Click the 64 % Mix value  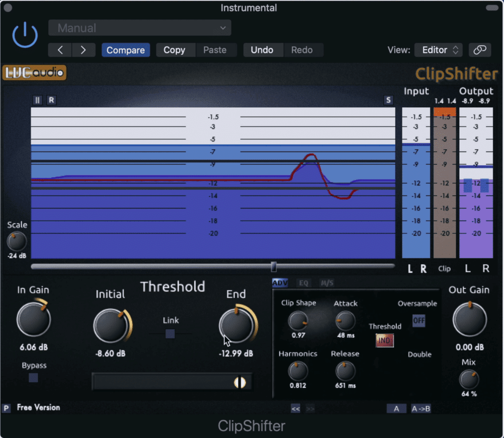(x=469, y=394)
